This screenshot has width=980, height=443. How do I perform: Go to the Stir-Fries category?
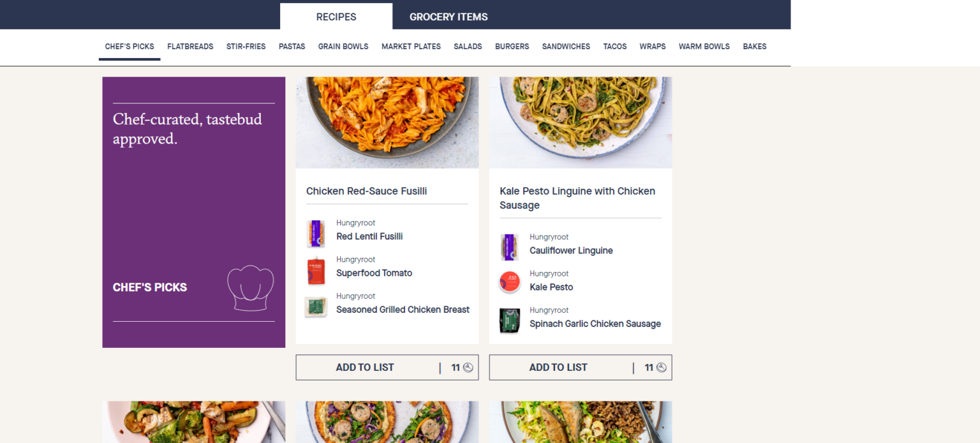246,47
